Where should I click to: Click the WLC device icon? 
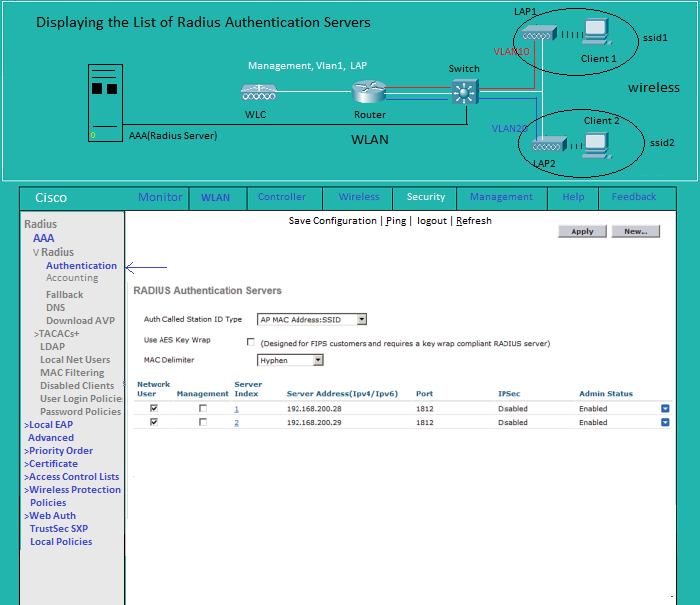pos(259,92)
